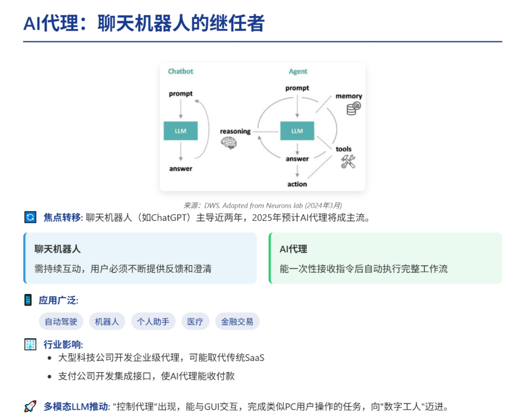Click text 能一次性接收指令后自动执行完整工作流
The image size is (525, 420).
[x=364, y=269]
